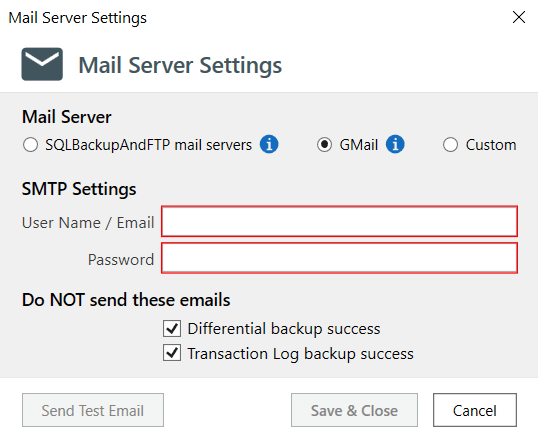Choose the GMail radio button

click(324, 144)
